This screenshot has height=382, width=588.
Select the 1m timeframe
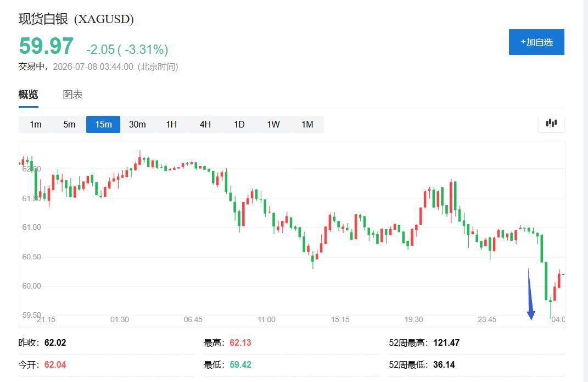click(x=36, y=125)
